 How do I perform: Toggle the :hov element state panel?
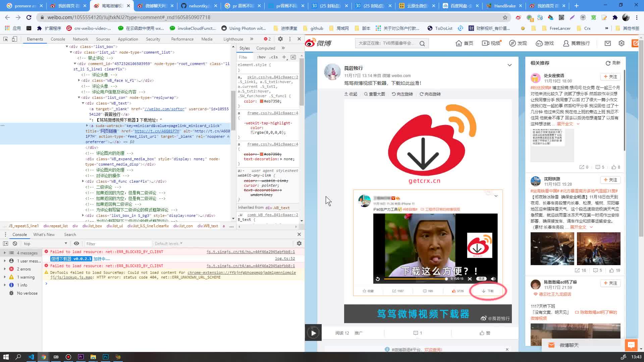pyautogui.click(x=261, y=57)
